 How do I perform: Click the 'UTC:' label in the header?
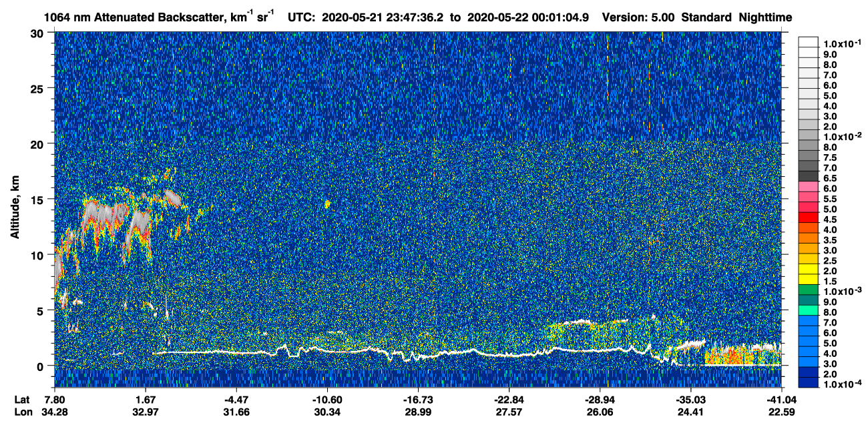pos(302,17)
